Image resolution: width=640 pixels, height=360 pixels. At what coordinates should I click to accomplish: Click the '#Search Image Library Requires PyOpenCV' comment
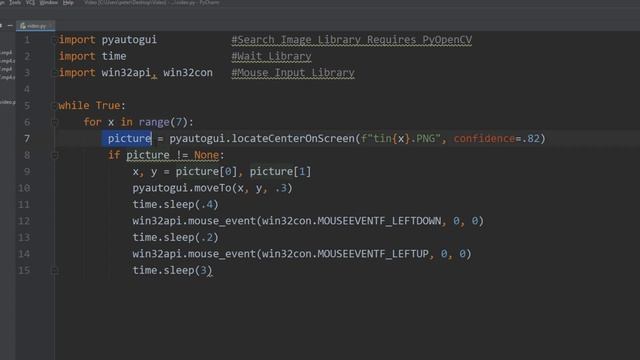click(351, 40)
